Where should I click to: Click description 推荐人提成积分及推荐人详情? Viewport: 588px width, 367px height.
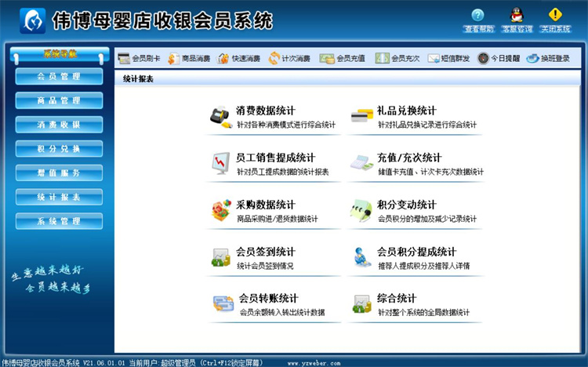(423, 266)
